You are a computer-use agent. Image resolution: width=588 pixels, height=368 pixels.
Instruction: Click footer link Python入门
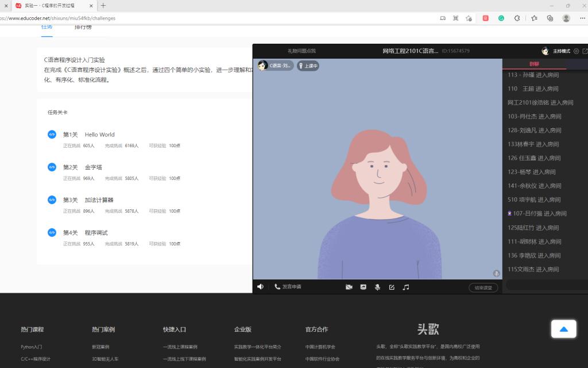[x=32, y=347]
